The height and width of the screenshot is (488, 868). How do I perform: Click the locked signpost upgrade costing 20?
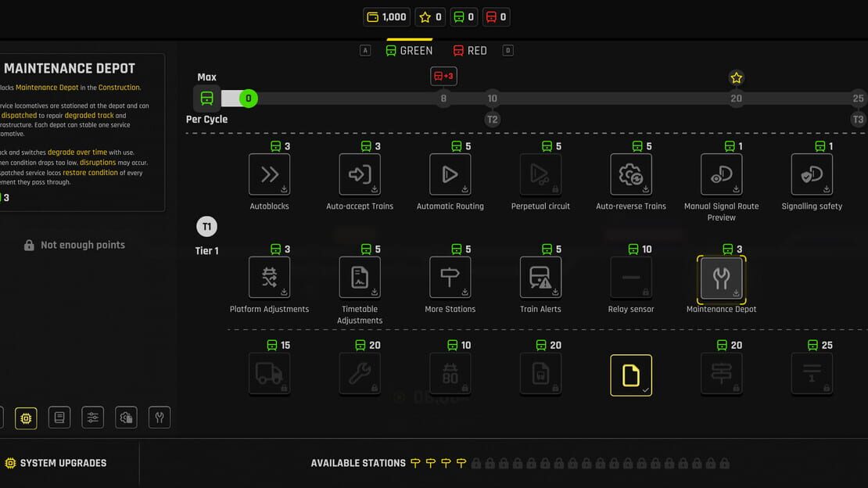click(721, 375)
